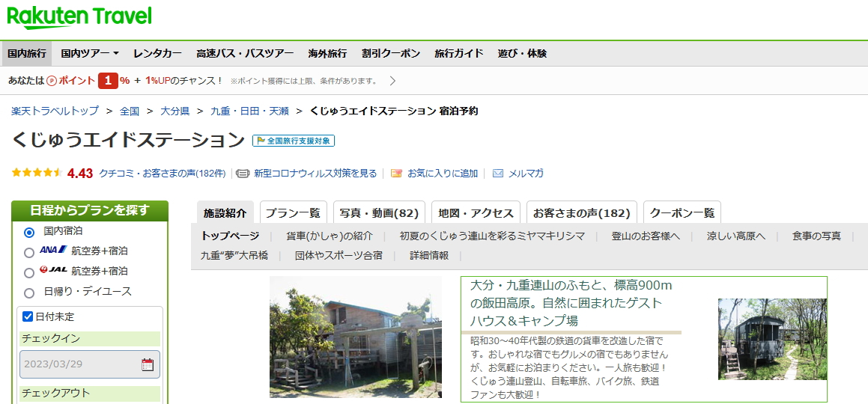Open the 旅行ガイド menu item
The width and height of the screenshot is (868, 404).
tap(459, 54)
